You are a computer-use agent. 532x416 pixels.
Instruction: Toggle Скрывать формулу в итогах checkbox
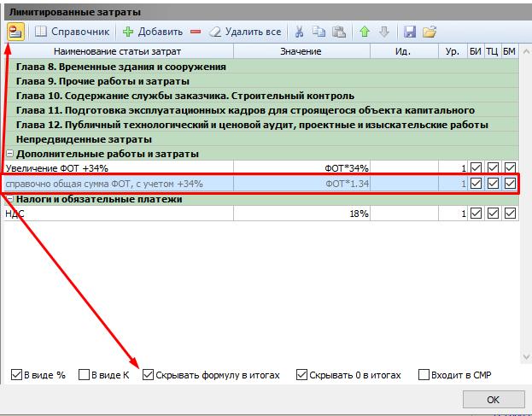(148, 375)
